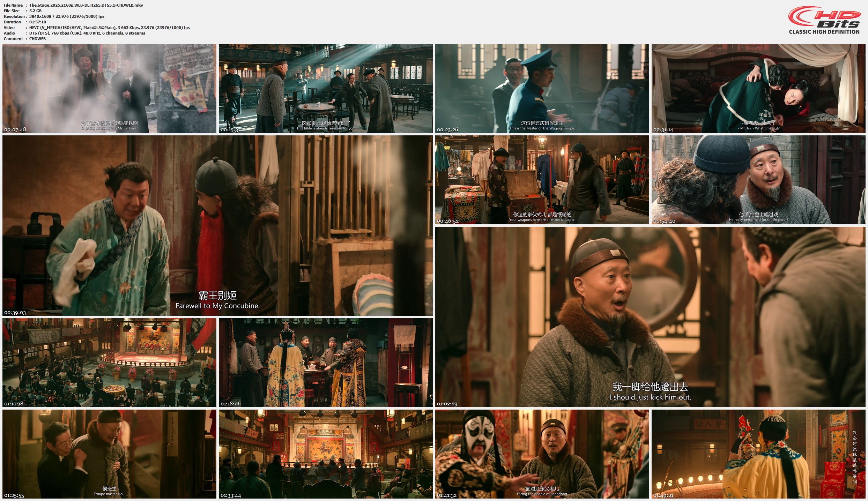
Task: Open the thumbnail at 01:25:55
Action: (x=109, y=454)
